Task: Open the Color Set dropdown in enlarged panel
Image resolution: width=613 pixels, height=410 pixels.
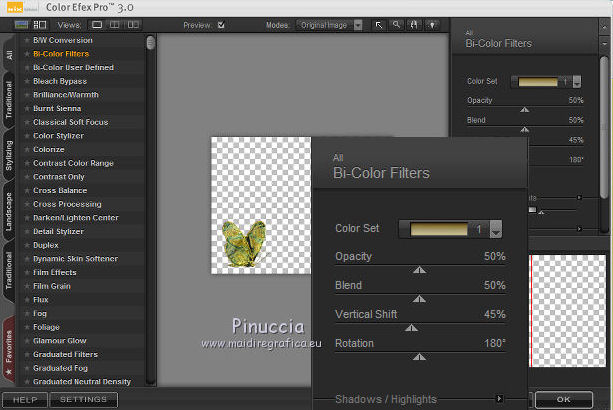Action: click(495, 230)
